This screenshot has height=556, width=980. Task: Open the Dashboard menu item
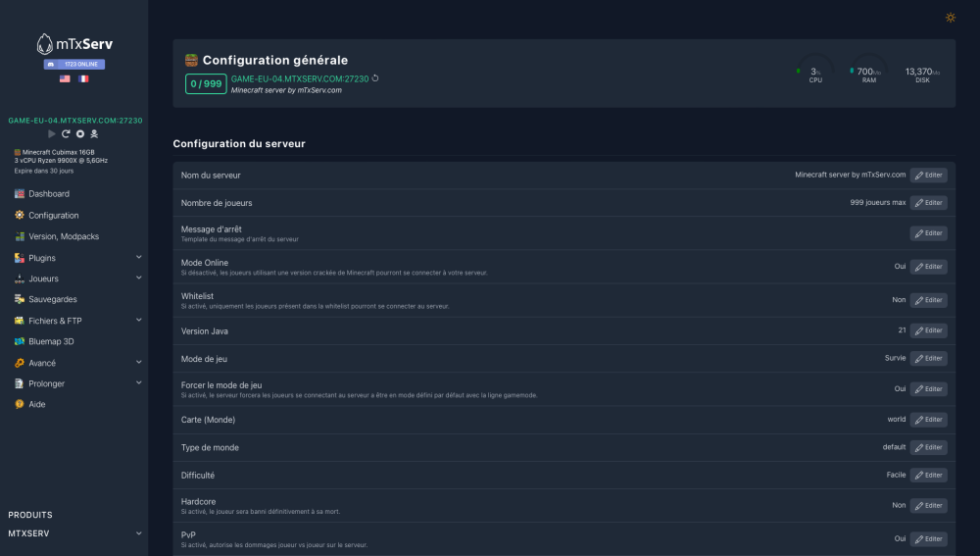48,194
